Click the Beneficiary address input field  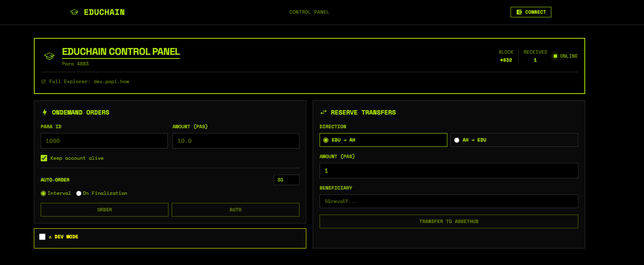tap(449, 201)
